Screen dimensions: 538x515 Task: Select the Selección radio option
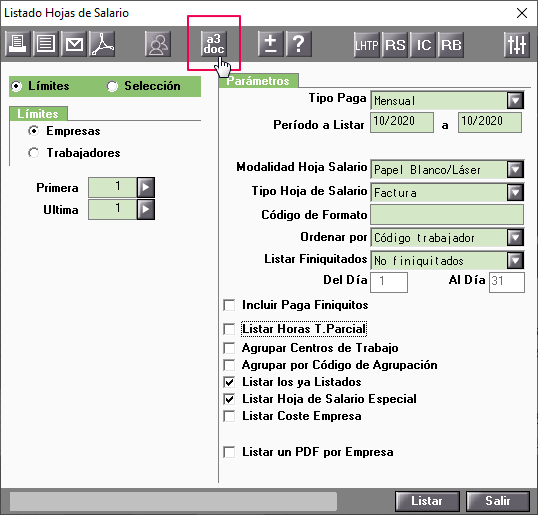point(112,86)
